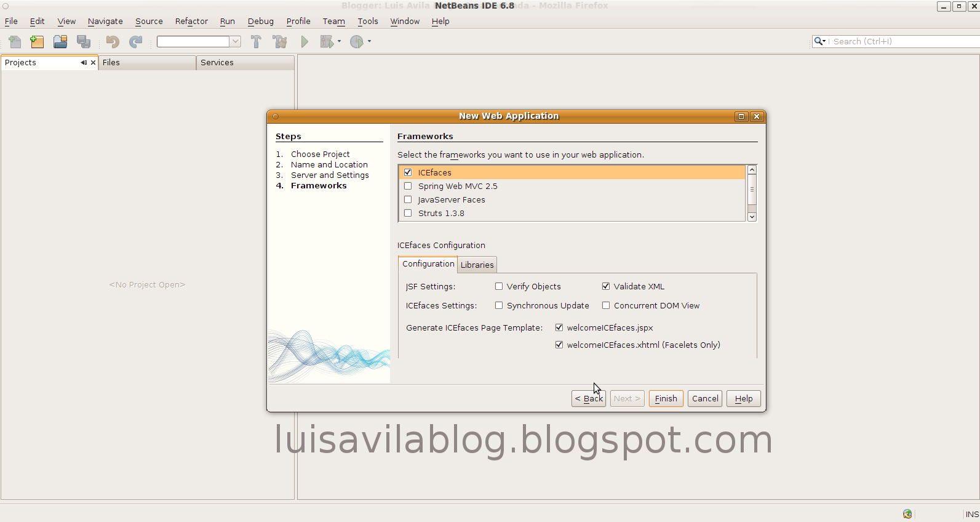
Task: Check the Spring Web MVC 2.5 checkbox
Action: point(408,186)
